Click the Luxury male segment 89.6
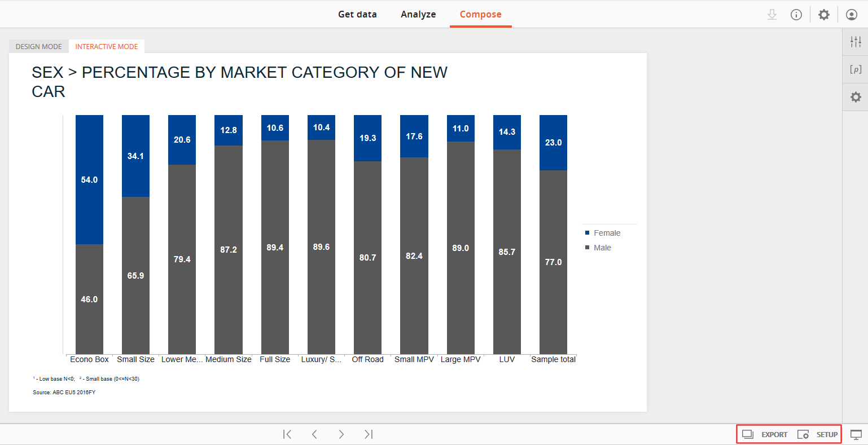 click(x=321, y=247)
